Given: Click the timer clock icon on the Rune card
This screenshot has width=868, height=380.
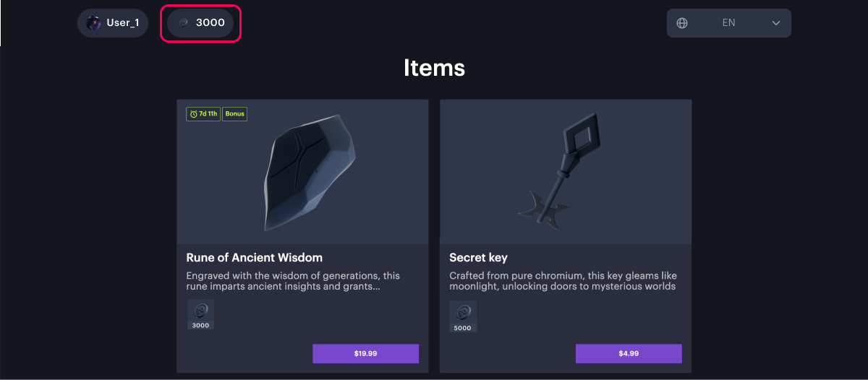Looking at the screenshot, I should point(193,114).
